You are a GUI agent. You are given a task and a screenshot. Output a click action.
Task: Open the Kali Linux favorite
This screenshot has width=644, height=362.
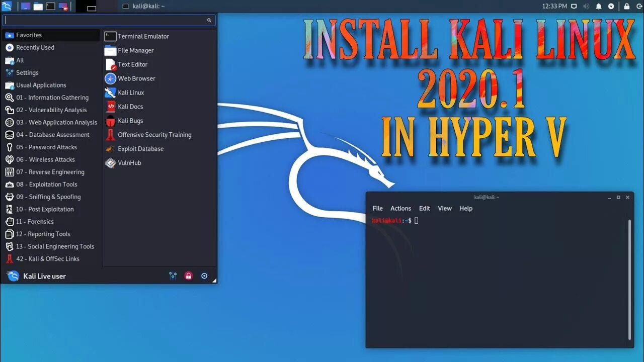click(159, 93)
